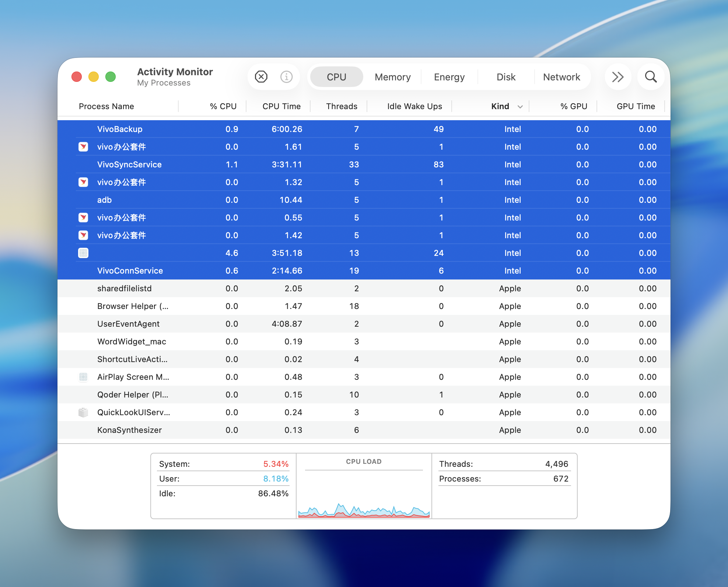Click the Idle Wake Ups column header
Viewport: 728px width, 587px height.
(414, 107)
